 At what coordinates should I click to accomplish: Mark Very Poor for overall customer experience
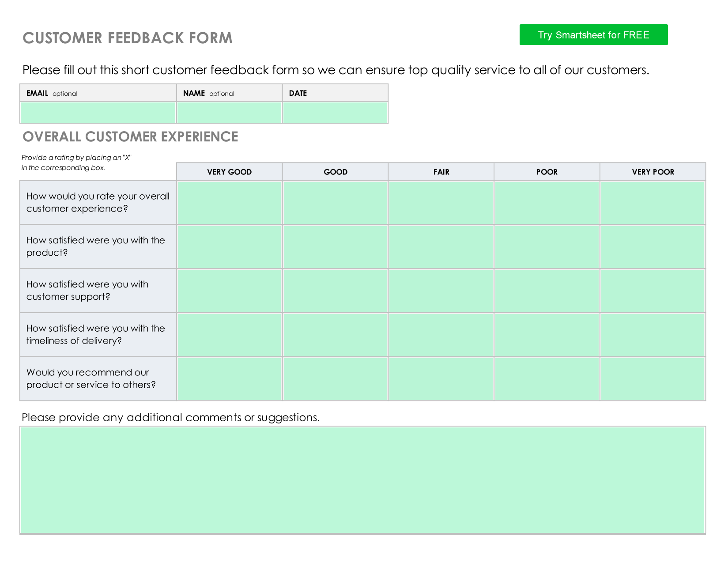(653, 203)
